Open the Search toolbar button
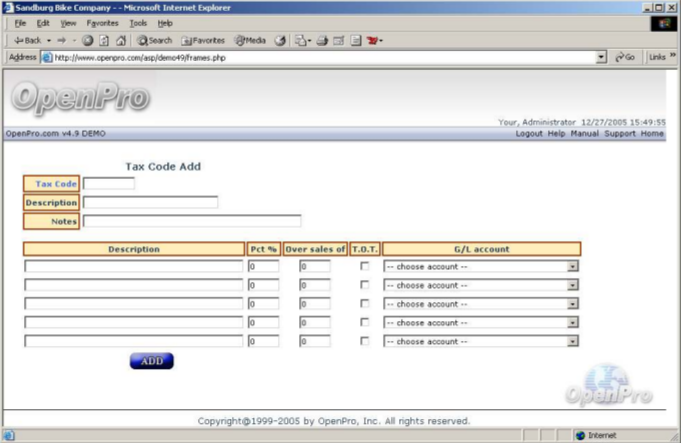The height and width of the screenshot is (443, 681). click(155, 41)
